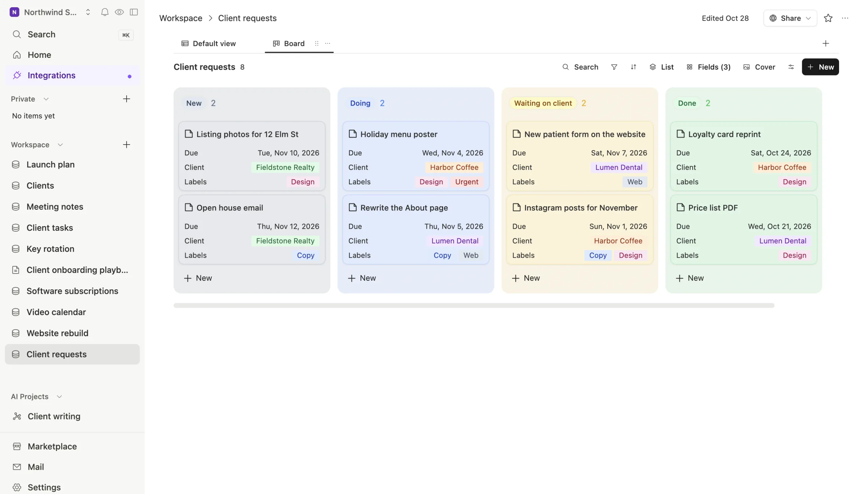The height and width of the screenshot is (494, 868).
Task: Collapse the sidebar panel icon
Action: [134, 12]
